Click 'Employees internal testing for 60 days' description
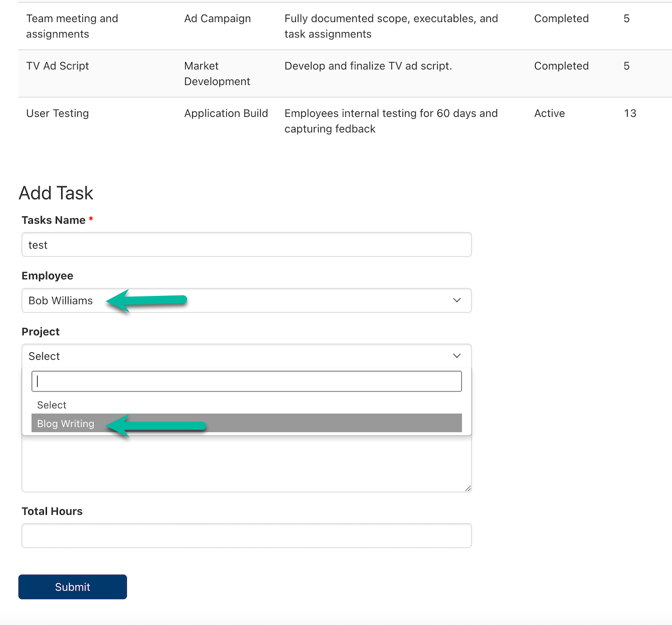Image resolution: width=672 pixels, height=625 pixels. point(391,121)
